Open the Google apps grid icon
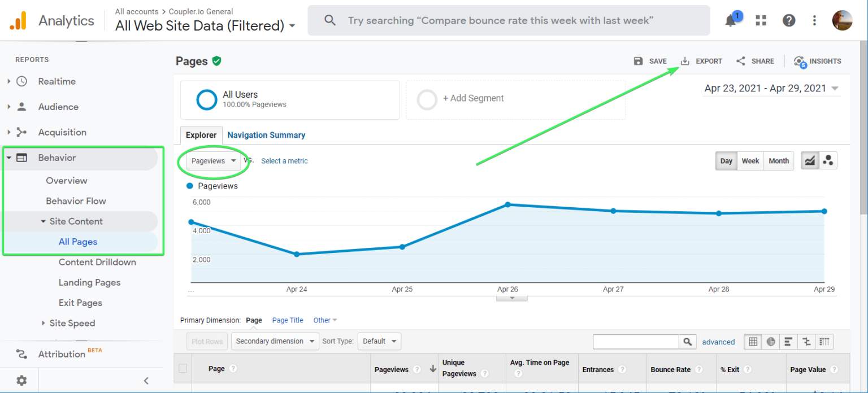Image resolution: width=868 pixels, height=393 pixels. tap(761, 20)
